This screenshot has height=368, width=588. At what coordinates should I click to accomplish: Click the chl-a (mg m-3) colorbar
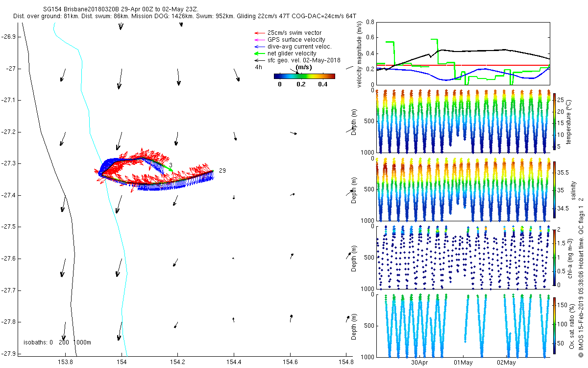pos(555,257)
